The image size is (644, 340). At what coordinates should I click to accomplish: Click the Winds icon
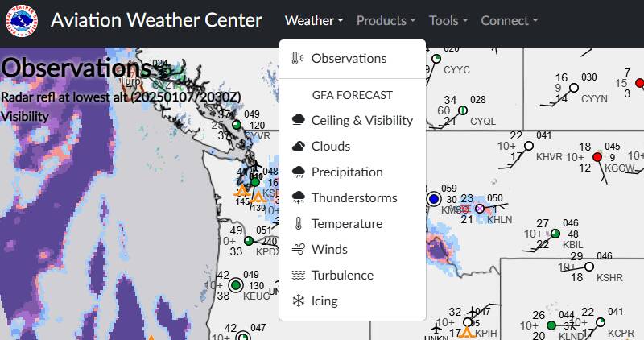pos(299,250)
